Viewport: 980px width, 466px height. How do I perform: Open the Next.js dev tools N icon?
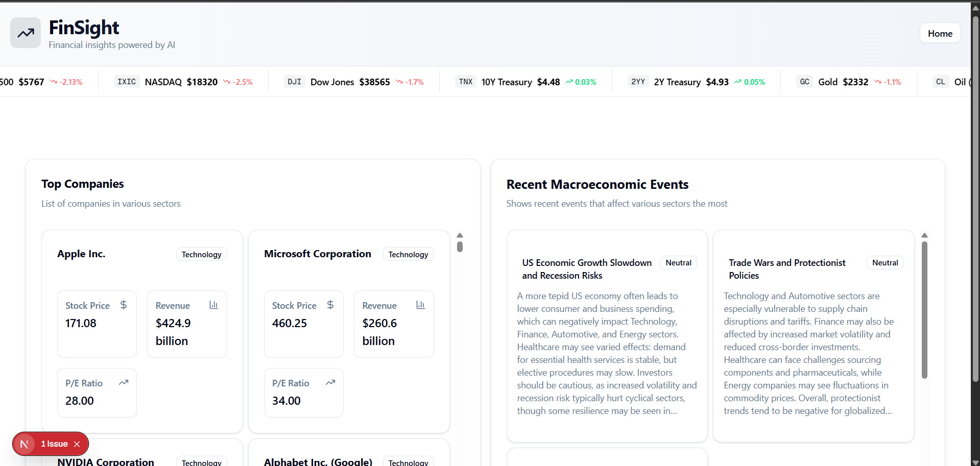(24, 444)
